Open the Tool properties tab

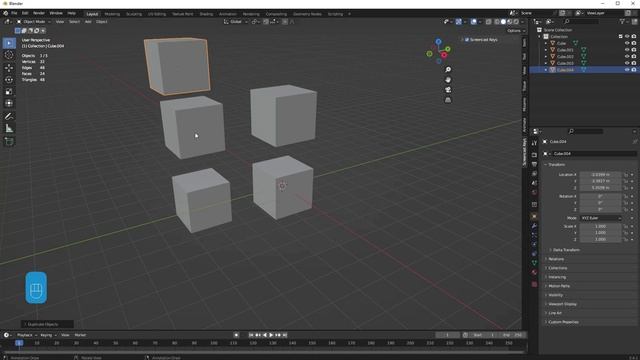[x=534, y=143]
